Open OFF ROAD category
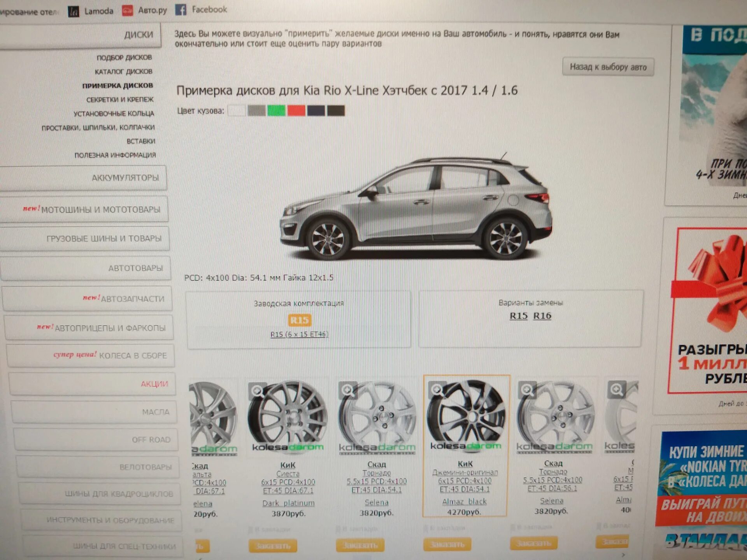Viewport: 747px width, 560px height. pyautogui.click(x=96, y=439)
